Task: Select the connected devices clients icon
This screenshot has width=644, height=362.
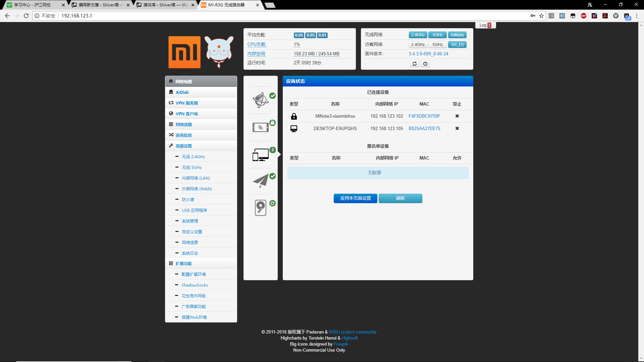Action: click(261, 155)
